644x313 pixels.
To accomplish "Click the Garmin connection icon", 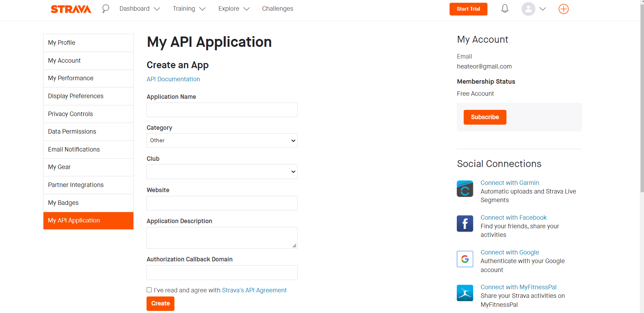I will coord(465,189).
